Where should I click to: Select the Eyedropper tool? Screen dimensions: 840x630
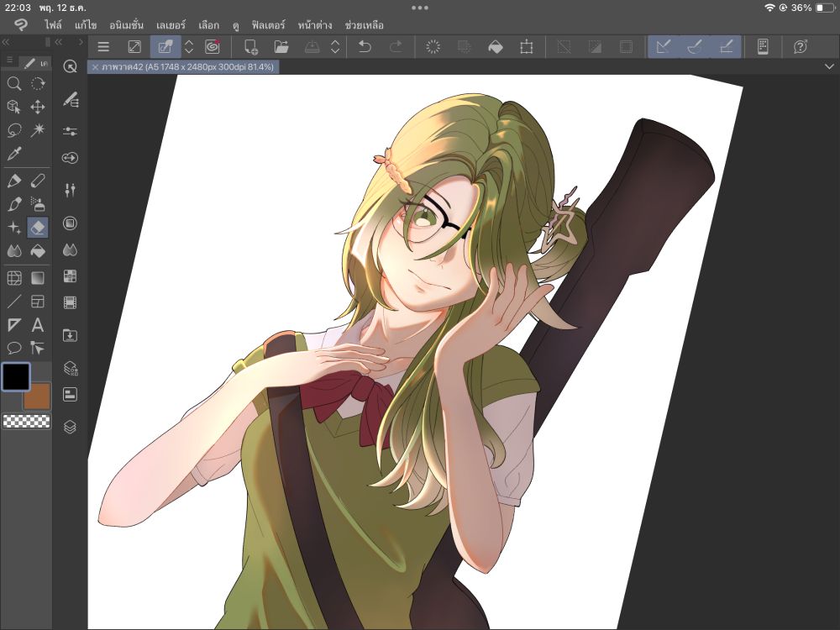[14, 155]
